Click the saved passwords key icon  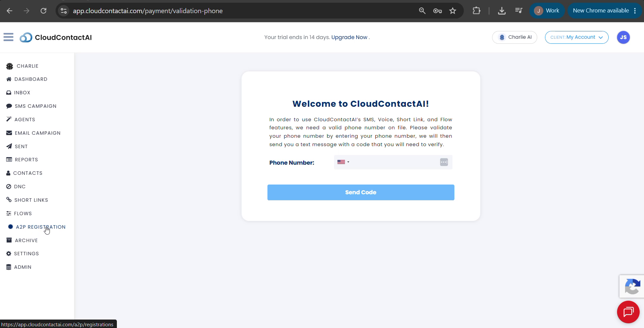tap(438, 11)
